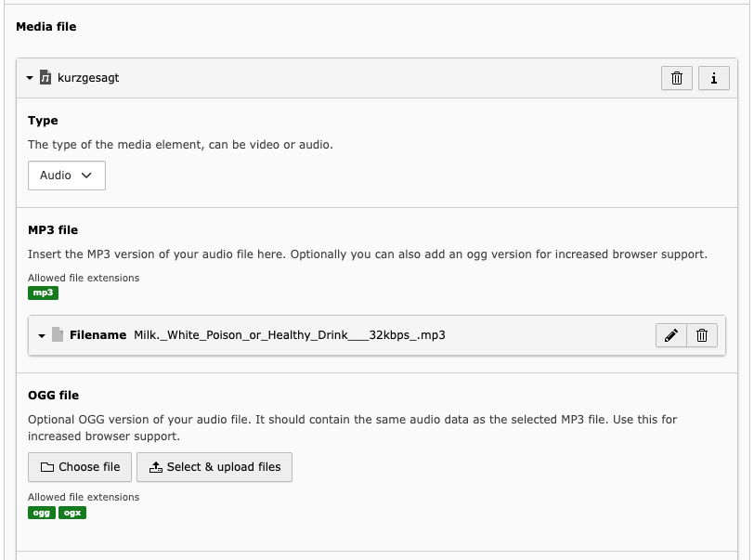Image resolution: width=754 pixels, height=560 pixels.
Task: Click the ogg extension badge
Action: point(42,513)
